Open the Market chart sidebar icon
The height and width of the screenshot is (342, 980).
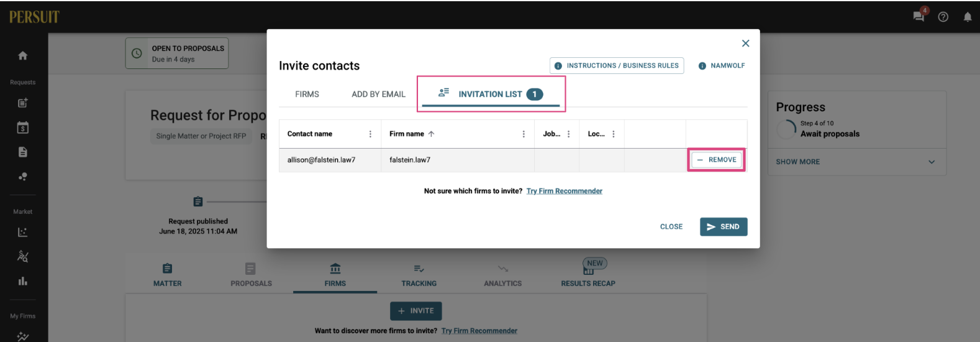tap(23, 232)
